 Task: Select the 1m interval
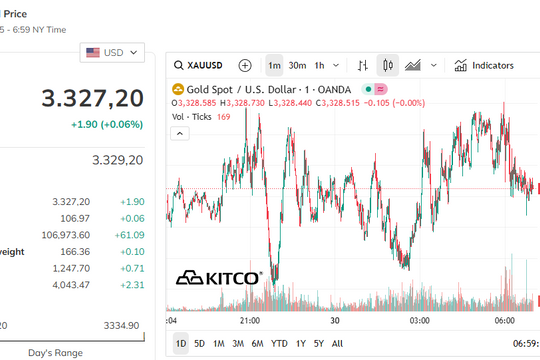pos(274,65)
